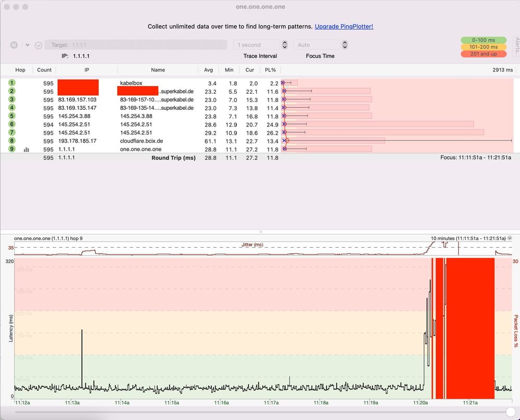Toggle hop 1 green circle icon
Screen dimensions: 520x420
[x=12, y=83]
